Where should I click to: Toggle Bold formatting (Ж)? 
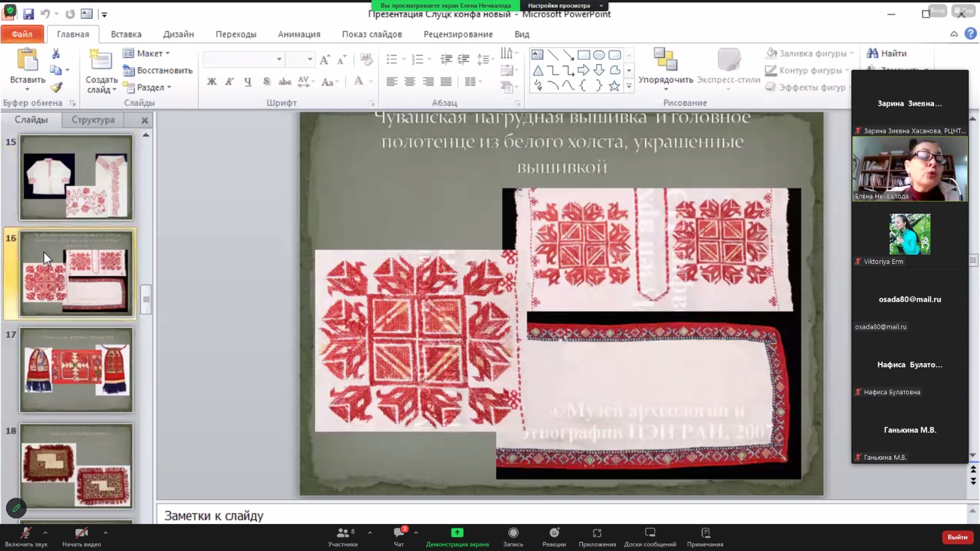point(211,81)
